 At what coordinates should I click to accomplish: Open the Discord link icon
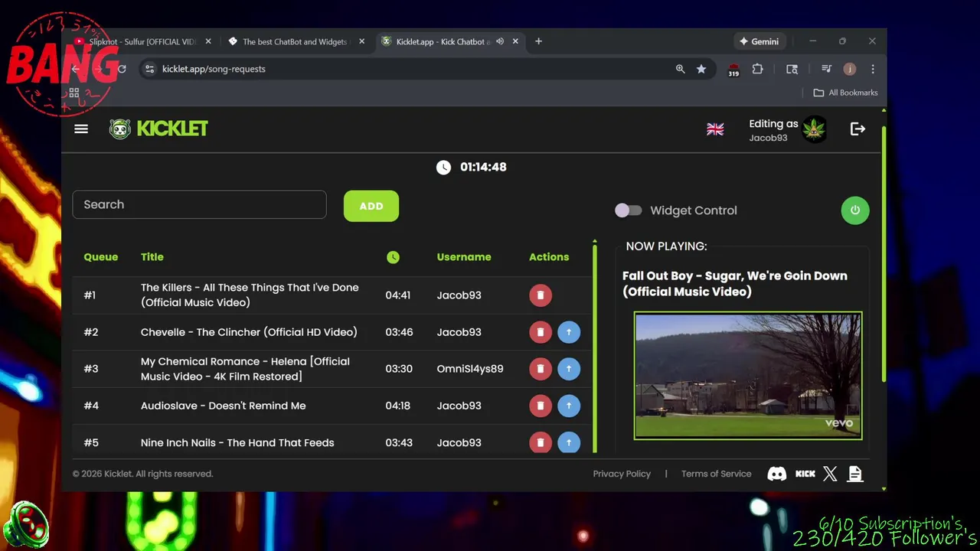(777, 474)
